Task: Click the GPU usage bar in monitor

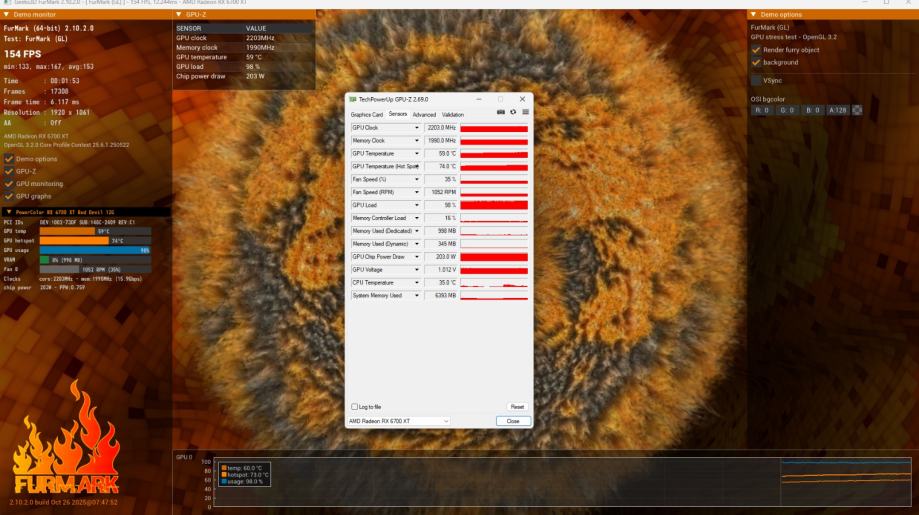Action: coord(95,250)
